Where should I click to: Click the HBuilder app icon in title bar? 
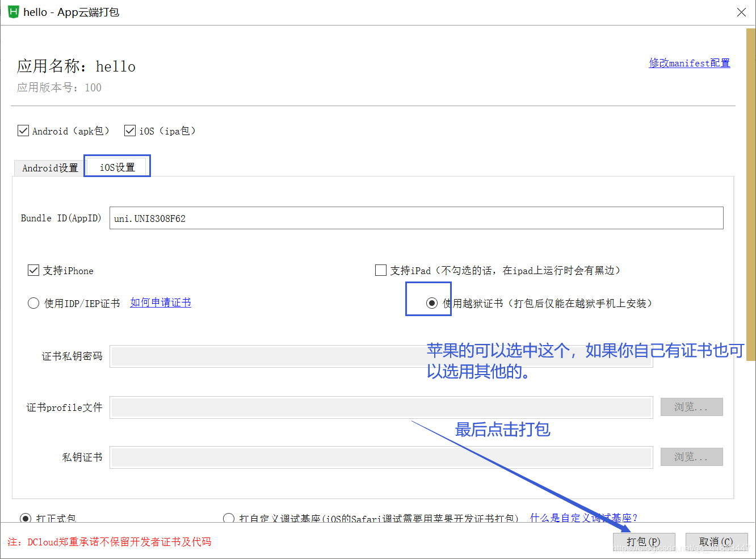(x=13, y=12)
